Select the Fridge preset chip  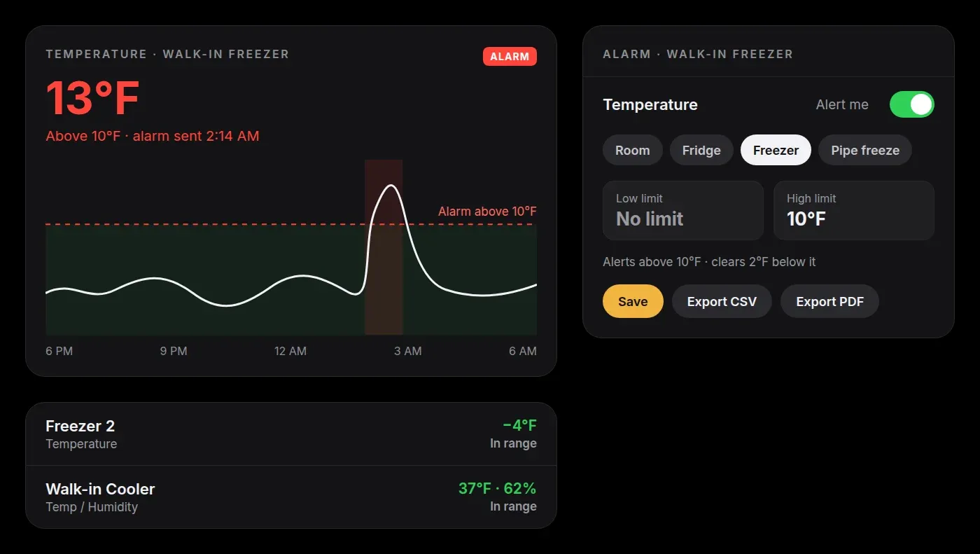pos(701,150)
